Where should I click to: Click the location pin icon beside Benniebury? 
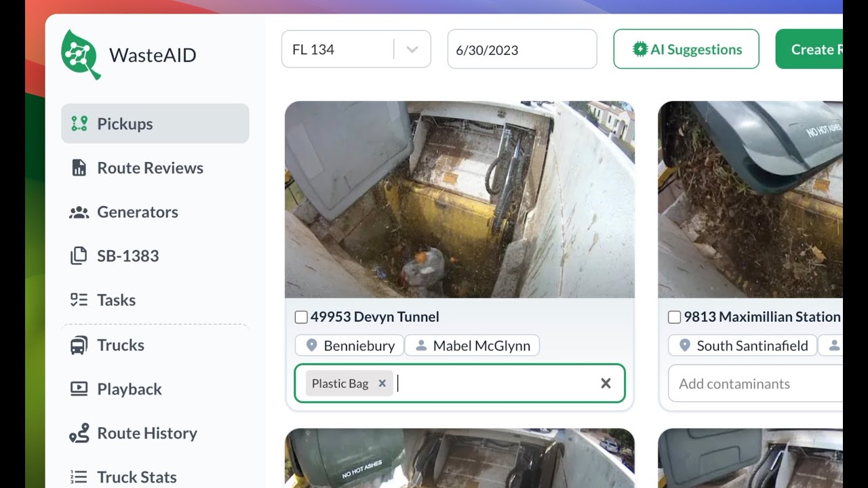(312, 346)
